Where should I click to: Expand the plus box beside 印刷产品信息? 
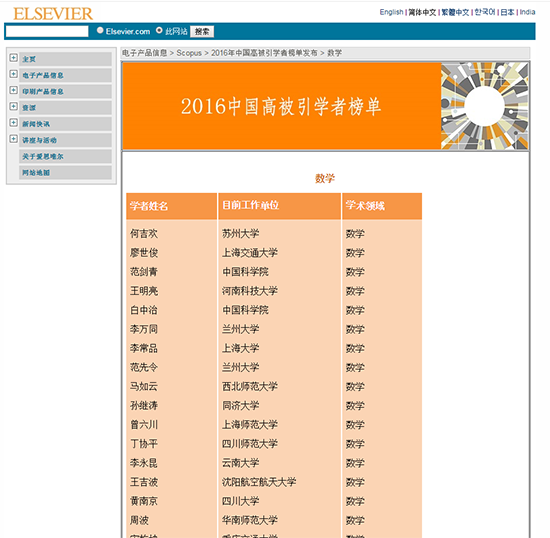[13, 90]
